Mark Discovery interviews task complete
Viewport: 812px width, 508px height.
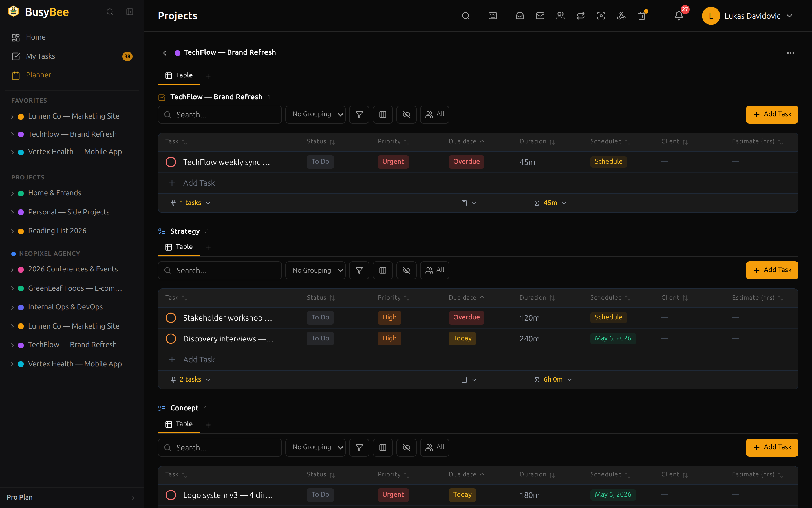pyautogui.click(x=171, y=339)
